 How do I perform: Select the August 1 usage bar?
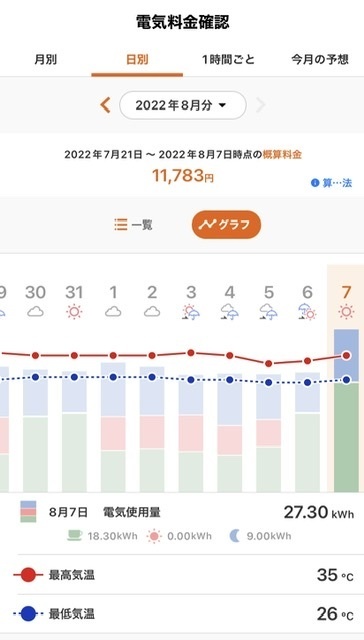(113, 427)
